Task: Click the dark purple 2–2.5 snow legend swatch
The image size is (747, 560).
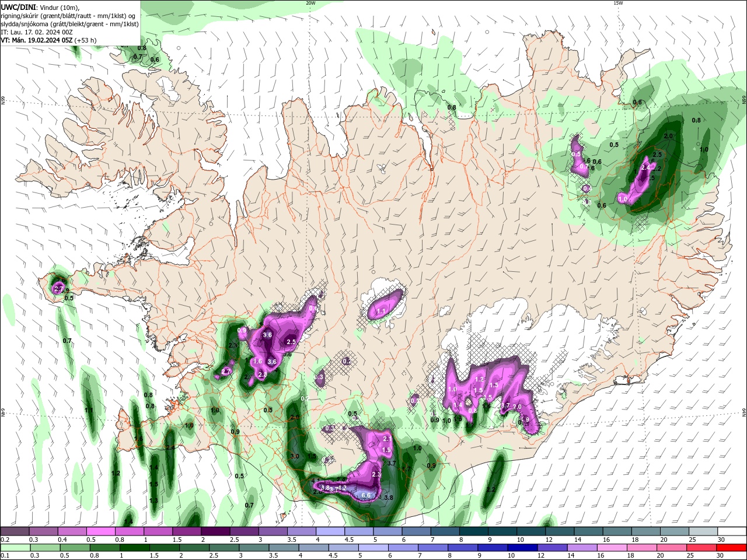Action: (215, 531)
